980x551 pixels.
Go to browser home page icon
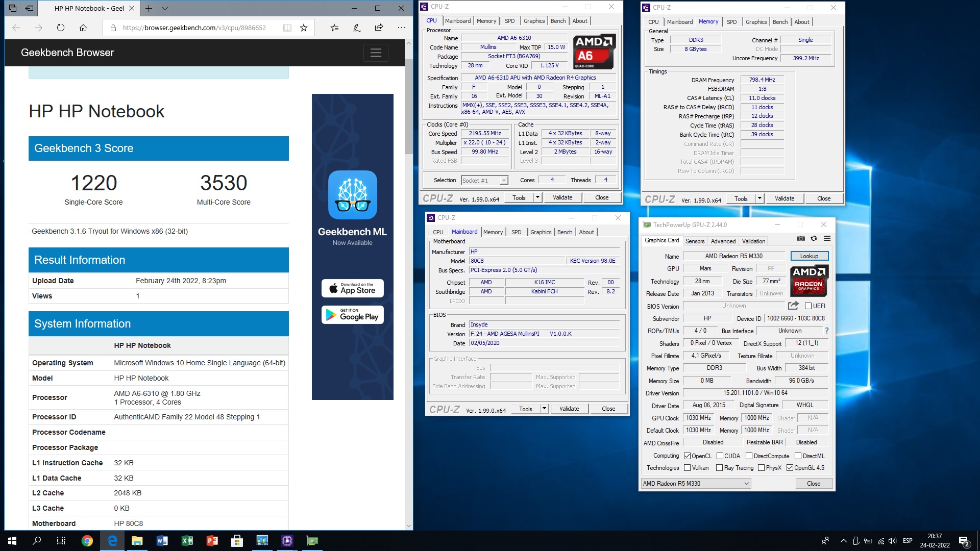point(83,28)
